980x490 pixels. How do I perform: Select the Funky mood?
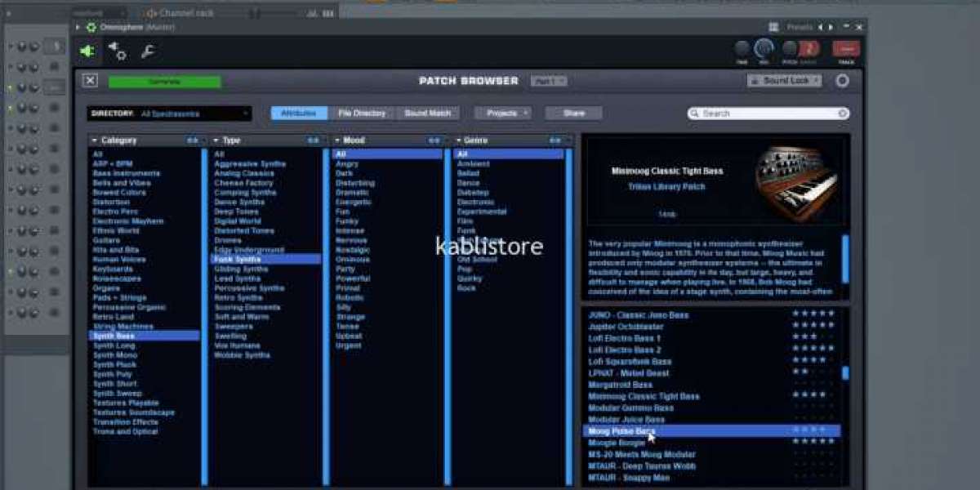point(347,220)
